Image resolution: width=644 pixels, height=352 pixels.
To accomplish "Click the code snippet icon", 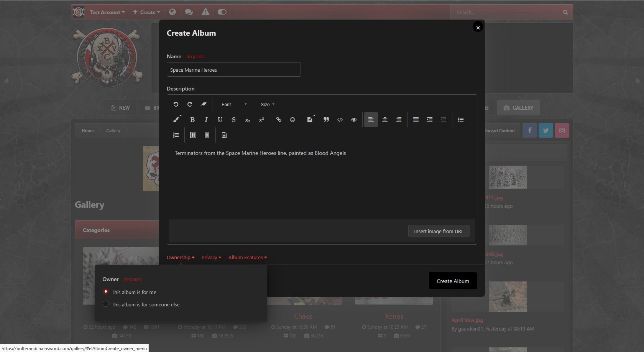I will [x=340, y=120].
